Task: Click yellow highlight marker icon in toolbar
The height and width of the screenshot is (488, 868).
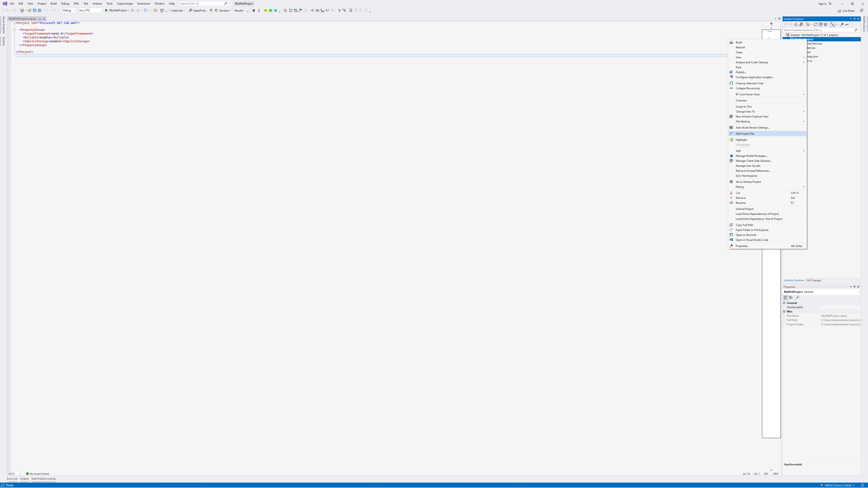Action: [266, 10]
